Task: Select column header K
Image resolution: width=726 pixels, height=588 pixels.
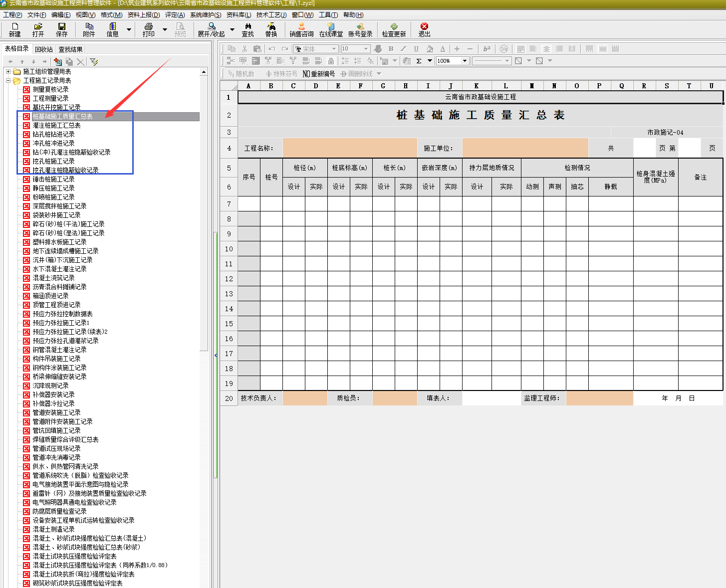Action: tap(477, 86)
